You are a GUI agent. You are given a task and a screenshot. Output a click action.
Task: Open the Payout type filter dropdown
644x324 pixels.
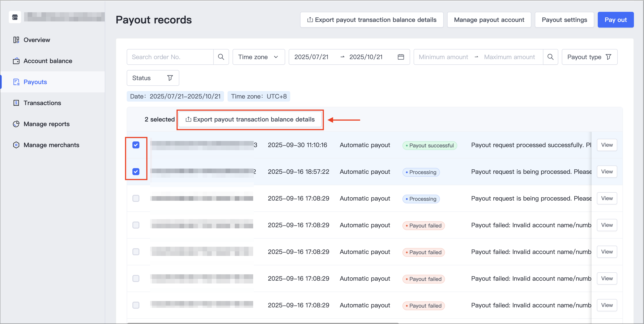pos(589,57)
